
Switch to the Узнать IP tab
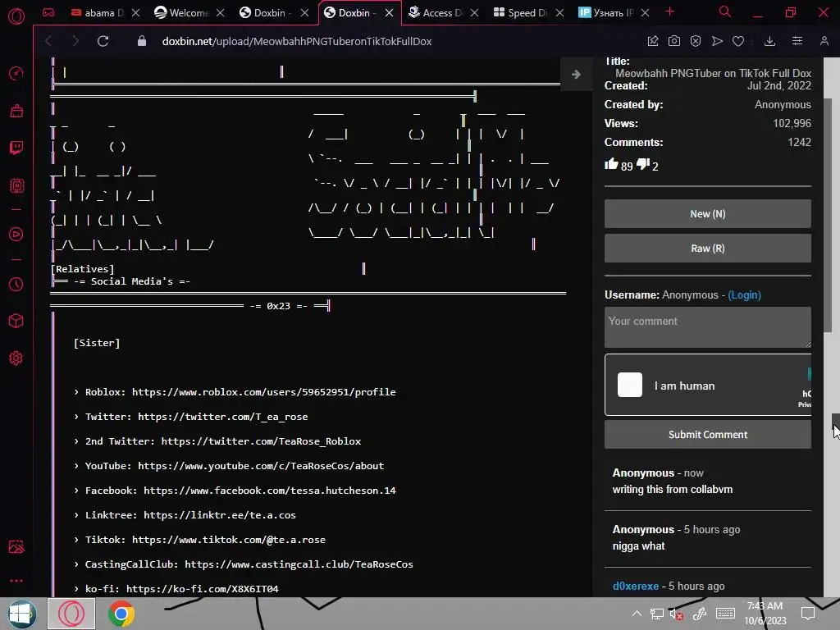[x=606, y=13]
